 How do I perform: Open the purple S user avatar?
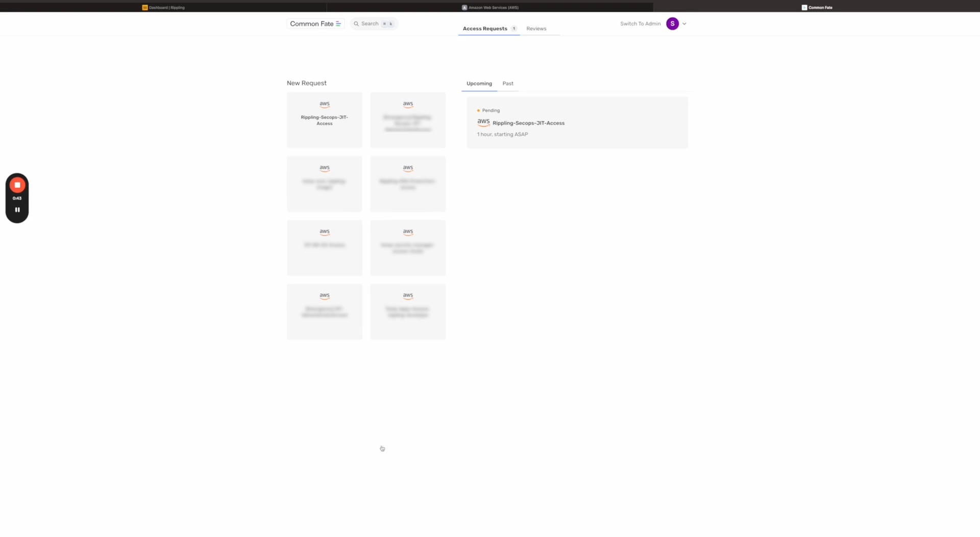[x=672, y=23]
